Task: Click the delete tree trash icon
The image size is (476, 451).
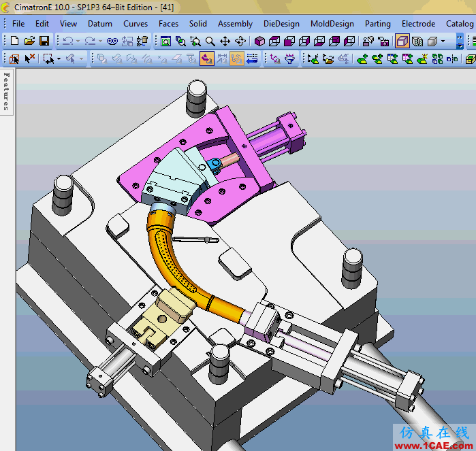Action: [x=142, y=41]
